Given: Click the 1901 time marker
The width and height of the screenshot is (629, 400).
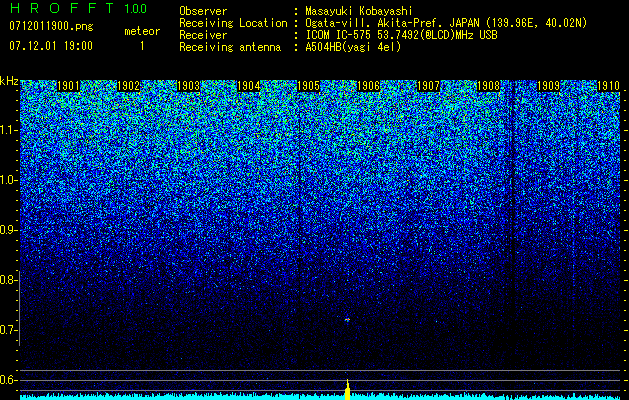Looking at the screenshot, I should (68, 86).
